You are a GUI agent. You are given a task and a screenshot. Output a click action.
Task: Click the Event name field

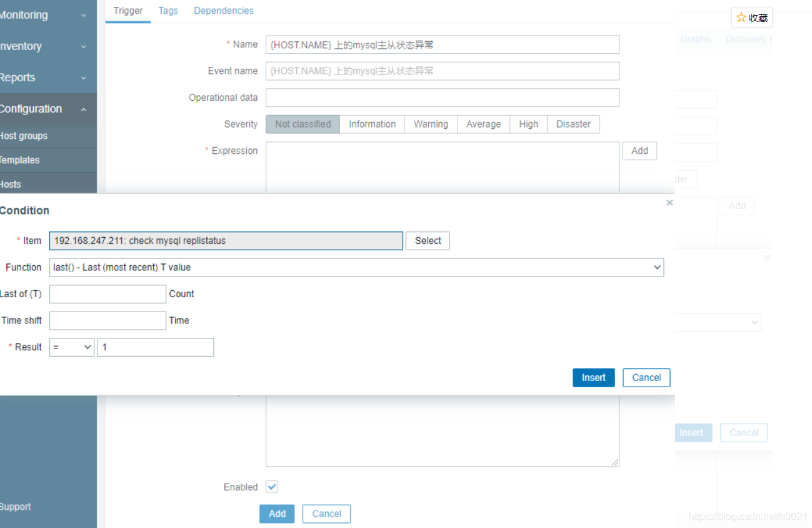(443, 71)
